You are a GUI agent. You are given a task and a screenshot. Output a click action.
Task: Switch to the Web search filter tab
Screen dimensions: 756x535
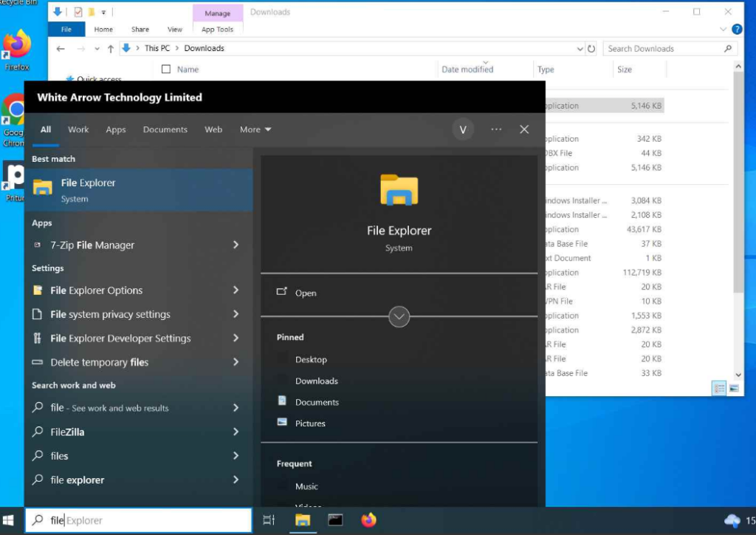(213, 129)
